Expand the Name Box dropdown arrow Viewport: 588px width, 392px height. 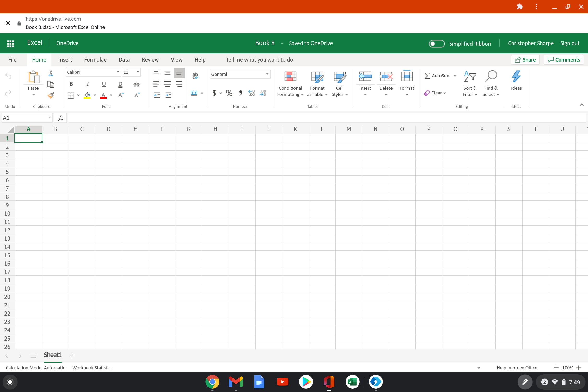click(x=50, y=118)
